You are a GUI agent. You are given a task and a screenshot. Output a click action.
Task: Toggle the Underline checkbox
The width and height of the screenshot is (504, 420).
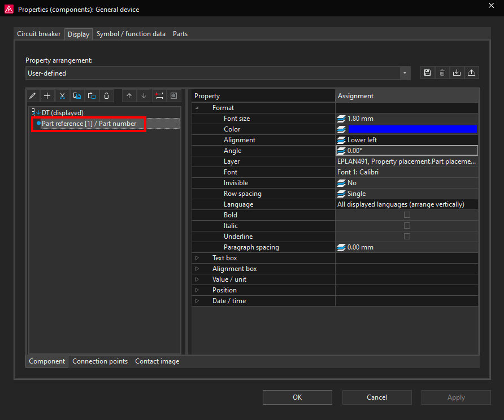click(407, 237)
